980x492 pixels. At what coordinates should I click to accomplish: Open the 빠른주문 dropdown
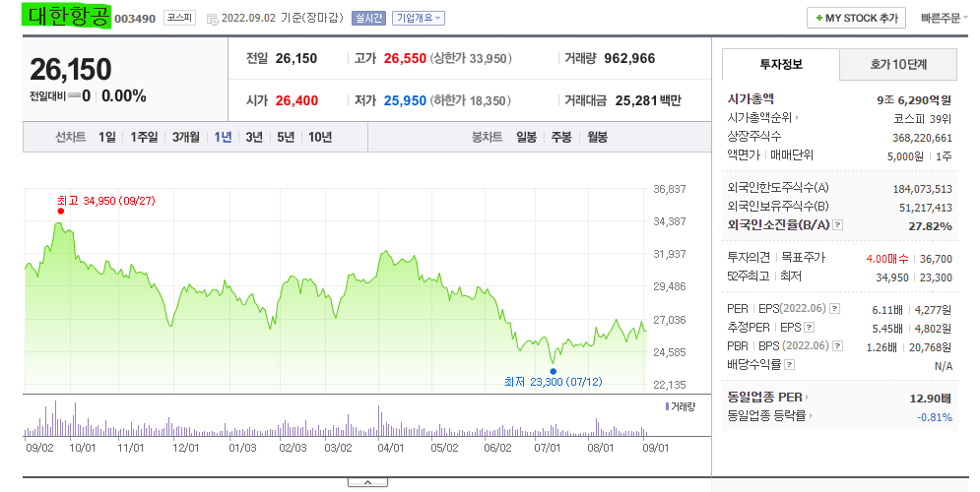coord(944,18)
